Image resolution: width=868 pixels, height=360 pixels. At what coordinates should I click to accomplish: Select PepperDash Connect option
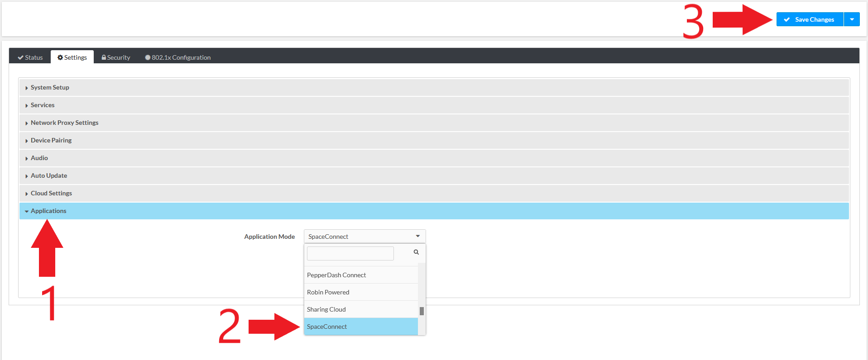pos(361,275)
